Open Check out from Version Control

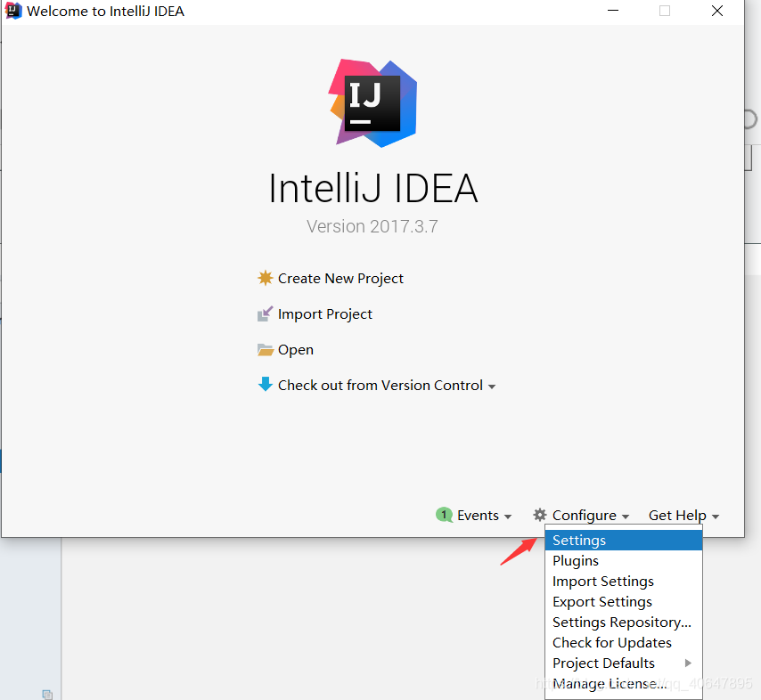tap(380, 385)
